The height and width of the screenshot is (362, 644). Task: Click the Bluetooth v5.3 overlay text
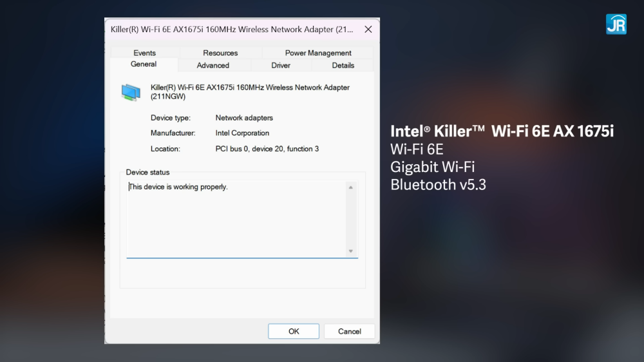coord(438,185)
